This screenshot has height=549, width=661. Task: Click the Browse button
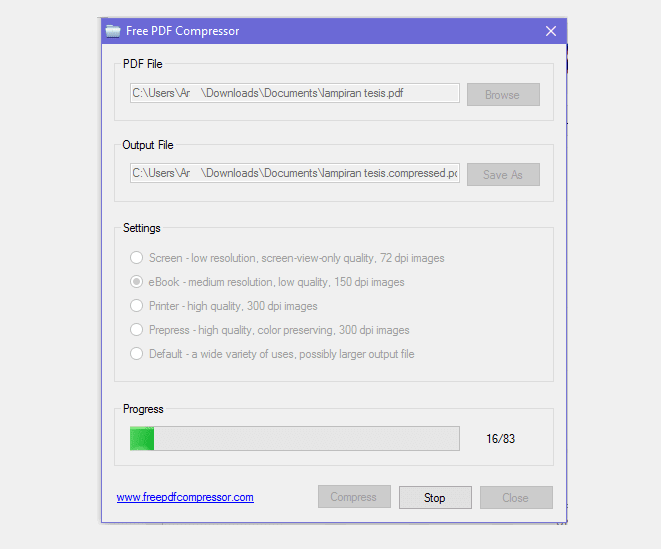click(x=503, y=94)
